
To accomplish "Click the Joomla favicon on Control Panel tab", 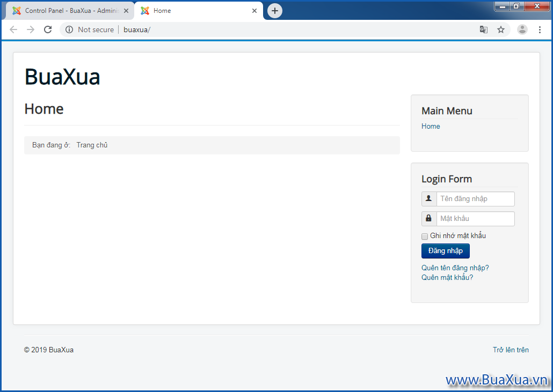I will pyautogui.click(x=17, y=11).
